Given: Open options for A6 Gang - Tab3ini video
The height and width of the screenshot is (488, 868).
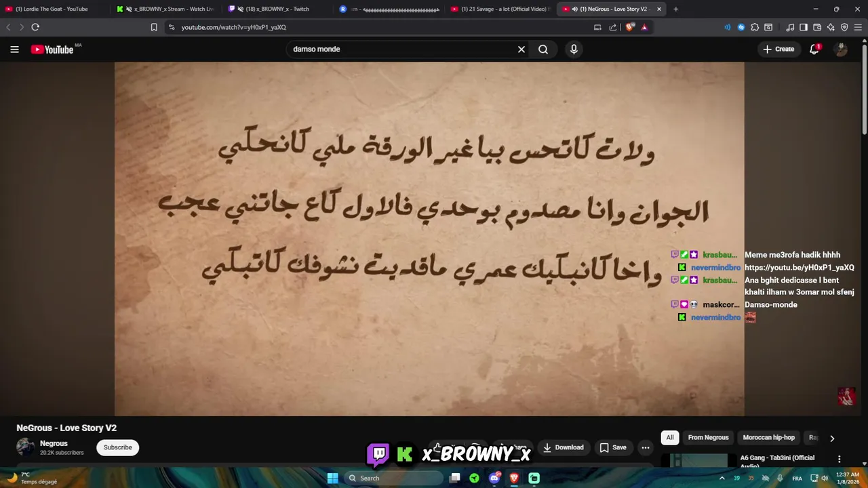Looking at the screenshot, I should coord(839,459).
